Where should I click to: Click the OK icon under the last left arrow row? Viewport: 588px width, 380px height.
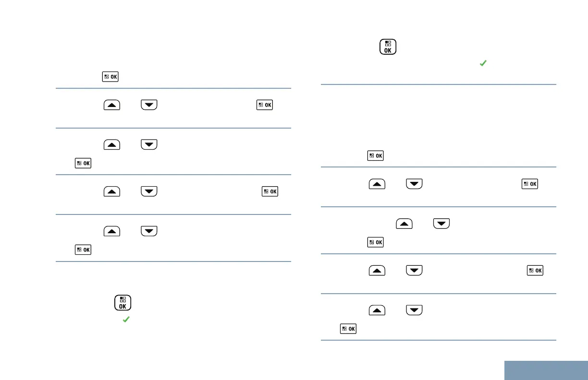(x=83, y=250)
